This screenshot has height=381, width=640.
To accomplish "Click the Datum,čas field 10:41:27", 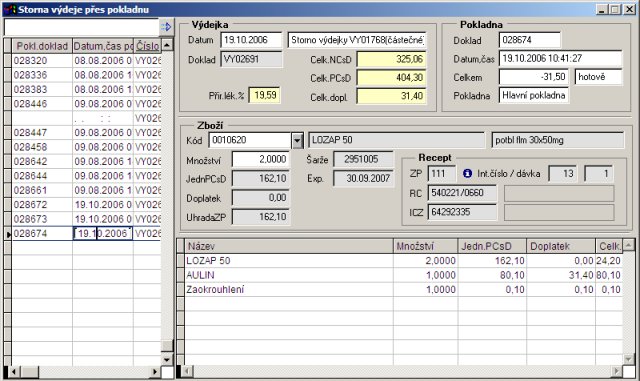I will point(560,58).
